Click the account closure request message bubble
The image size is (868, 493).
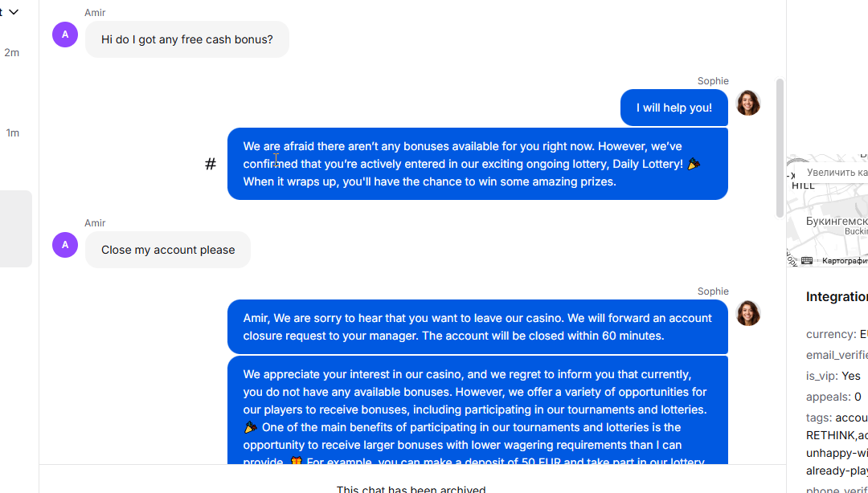(477, 327)
